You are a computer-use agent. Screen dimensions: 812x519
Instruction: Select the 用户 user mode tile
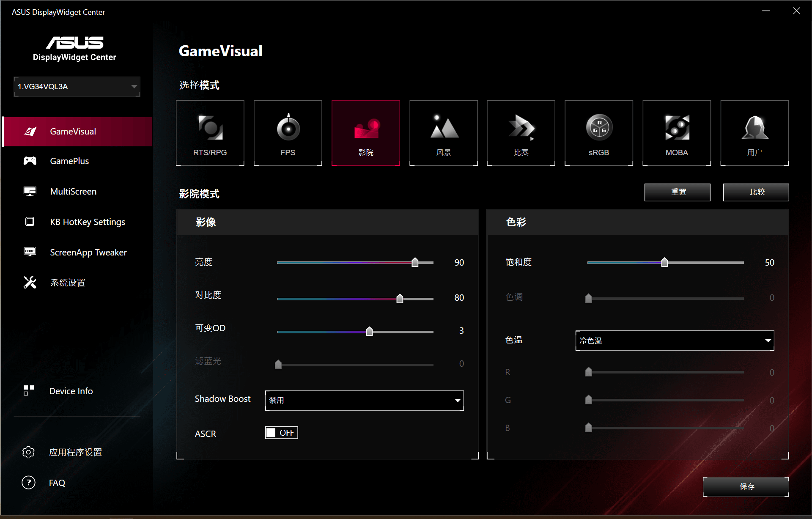(x=754, y=133)
